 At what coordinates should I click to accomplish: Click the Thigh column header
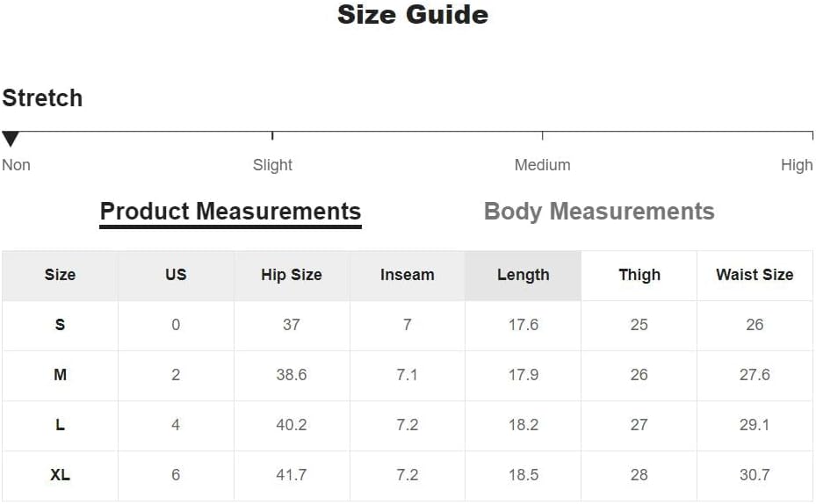[639, 275]
